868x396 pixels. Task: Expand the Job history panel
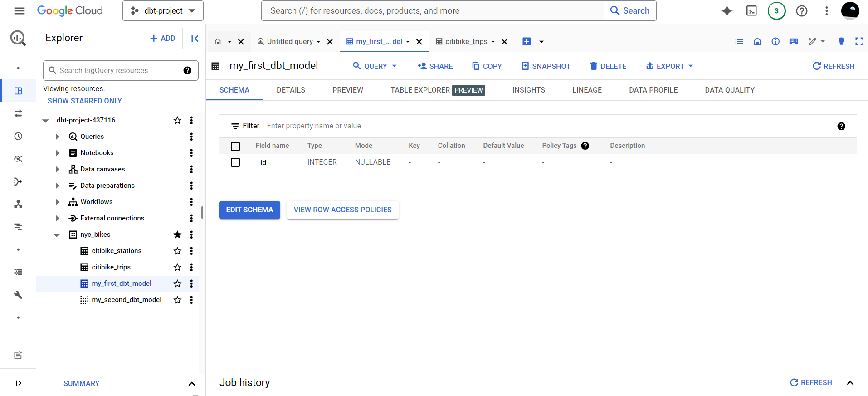click(850, 383)
